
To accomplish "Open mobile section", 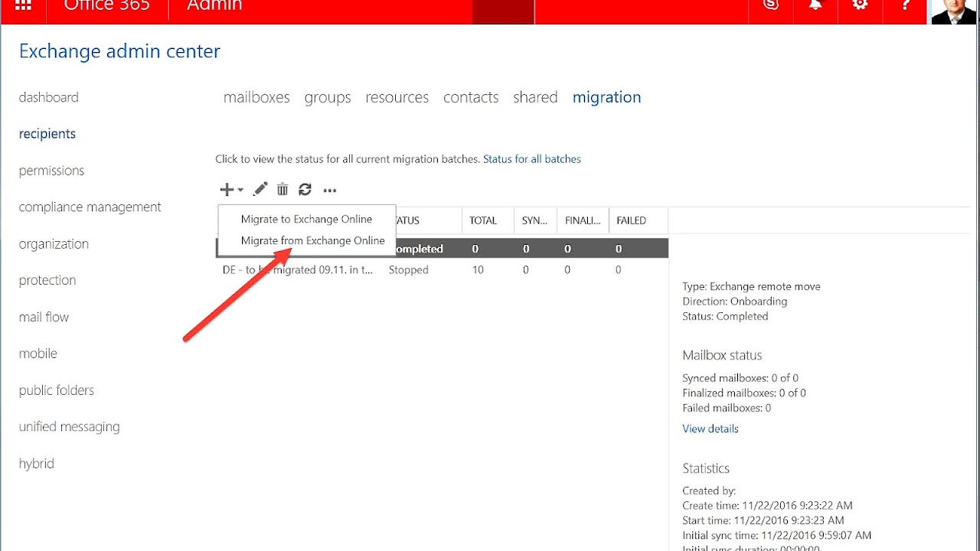I will (38, 354).
